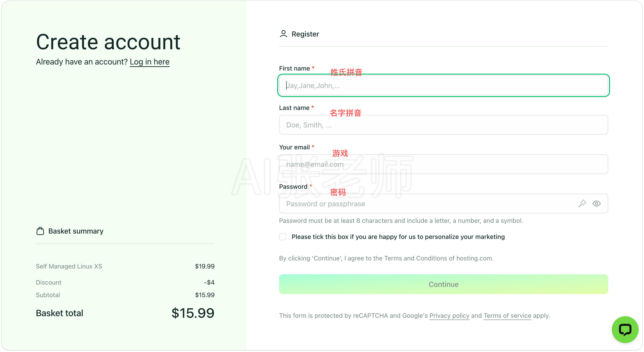
Task: Click the Basket total amount $15.99
Action: (193, 313)
